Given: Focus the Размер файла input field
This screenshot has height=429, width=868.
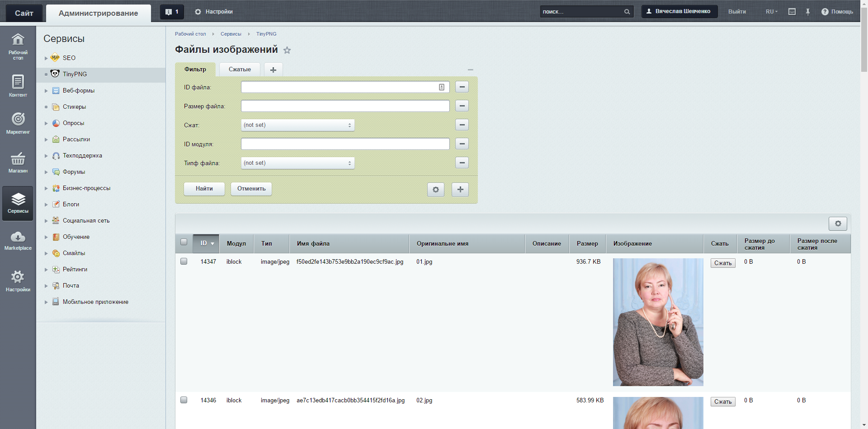Looking at the screenshot, I should coord(345,106).
